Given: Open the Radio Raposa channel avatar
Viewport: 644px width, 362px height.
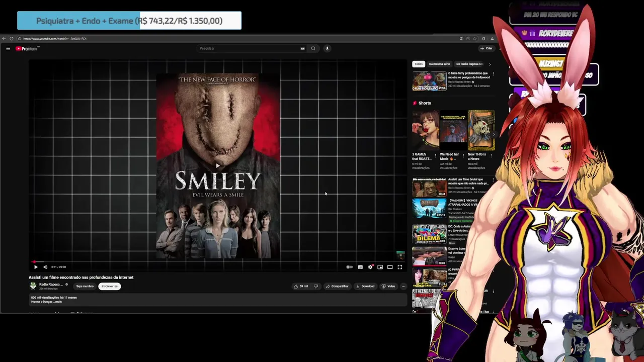Looking at the screenshot, I should click(33, 286).
